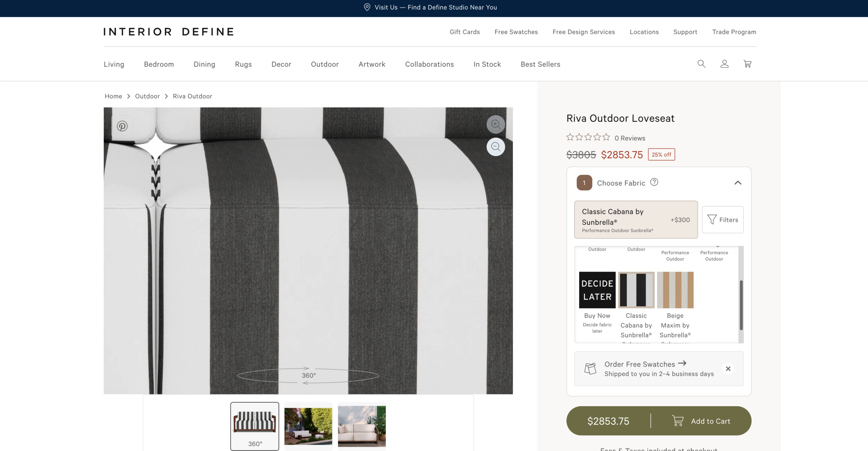Click the fabric list scrollbar

pyautogui.click(x=741, y=305)
